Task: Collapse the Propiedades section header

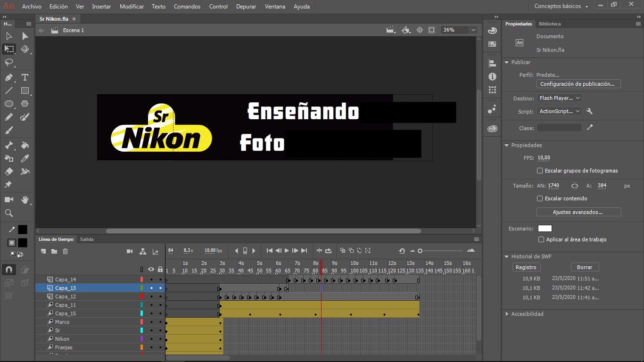Action: [x=506, y=145]
